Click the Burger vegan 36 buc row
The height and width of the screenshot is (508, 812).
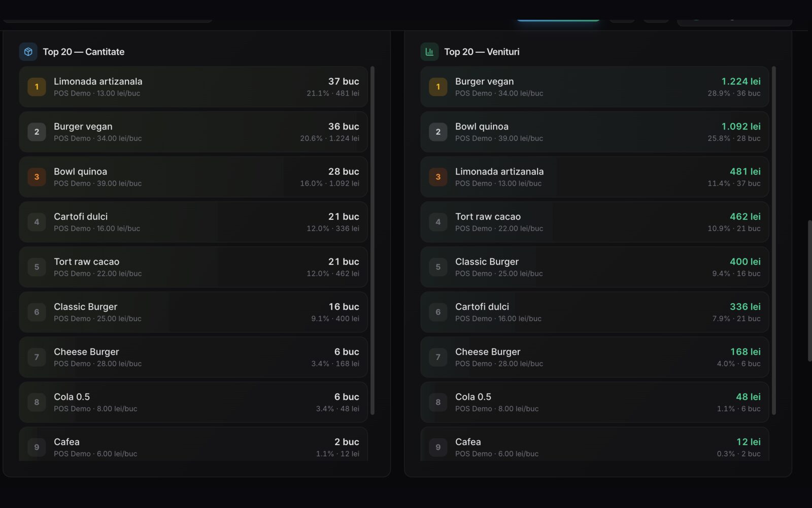click(x=193, y=132)
